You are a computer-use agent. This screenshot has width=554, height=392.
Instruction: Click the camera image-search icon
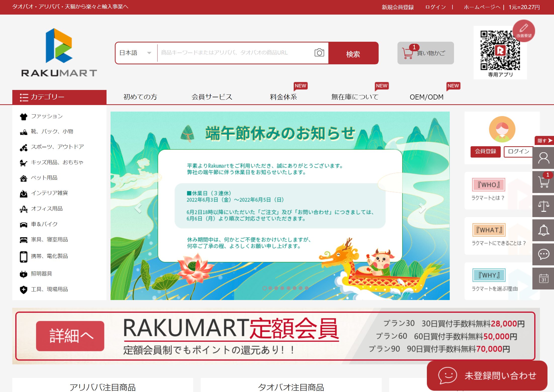[x=319, y=53]
